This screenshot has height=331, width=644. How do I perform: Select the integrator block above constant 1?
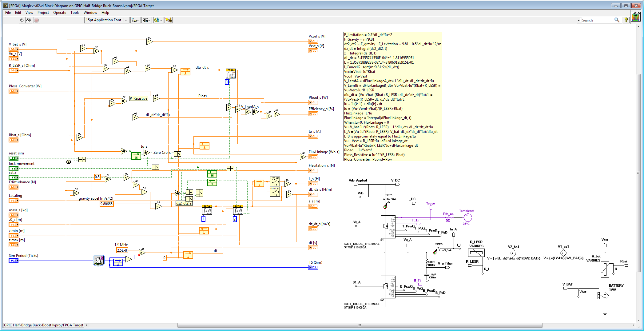(207, 210)
